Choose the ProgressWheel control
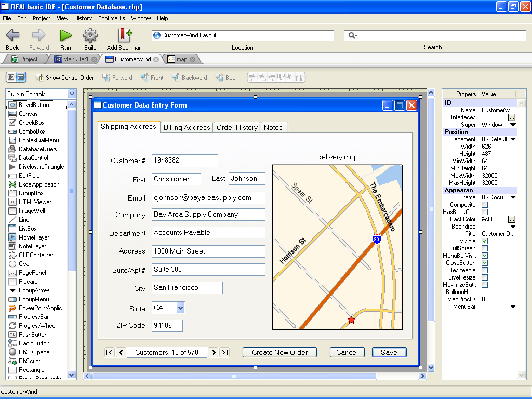Image resolution: width=532 pixels, height=399 pixels. pyautogui.click(x=37, y=326)
